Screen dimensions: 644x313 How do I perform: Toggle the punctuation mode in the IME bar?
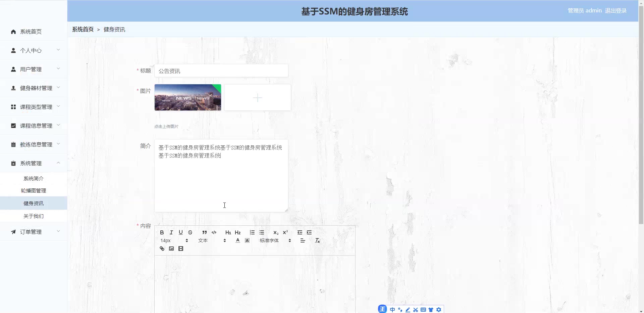400,310
